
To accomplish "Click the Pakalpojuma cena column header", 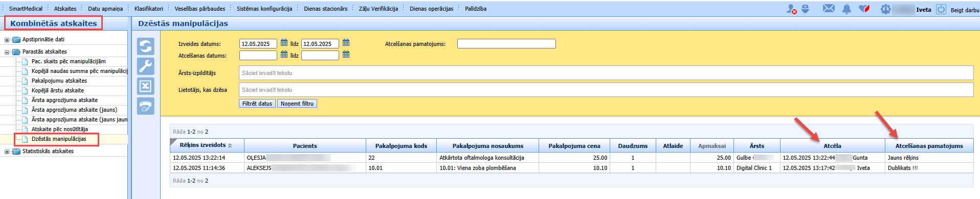I will pos(574,146).
